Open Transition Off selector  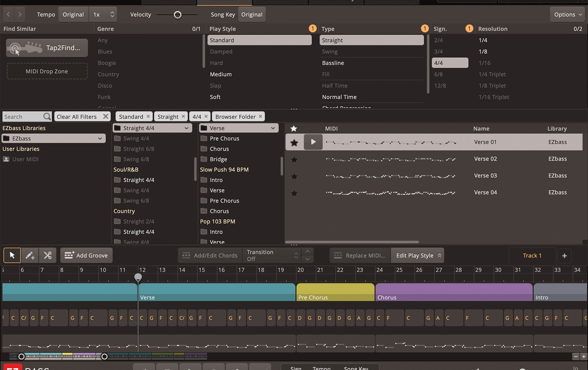pyautogui.click(x=272, y=255)
